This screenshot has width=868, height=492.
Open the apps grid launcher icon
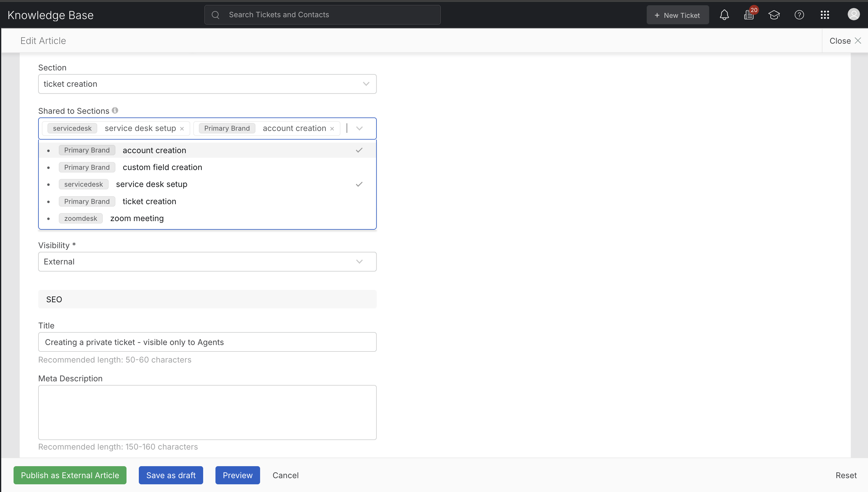tap(825, 15)
